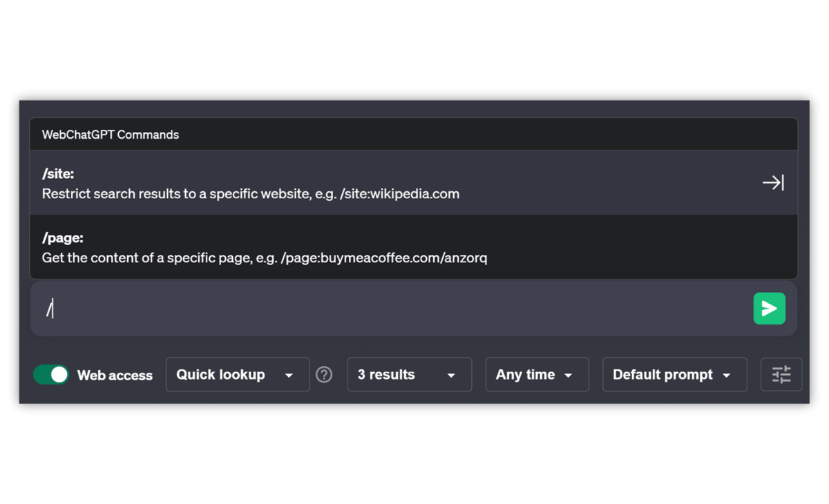Click the tab-complete arrow icon on the /site: row

[772, 183]
